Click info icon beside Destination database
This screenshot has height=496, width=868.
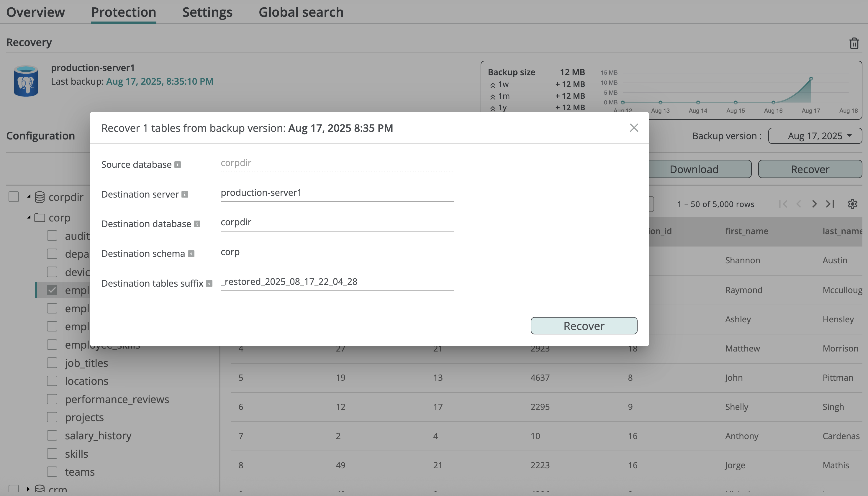[197, 224]
